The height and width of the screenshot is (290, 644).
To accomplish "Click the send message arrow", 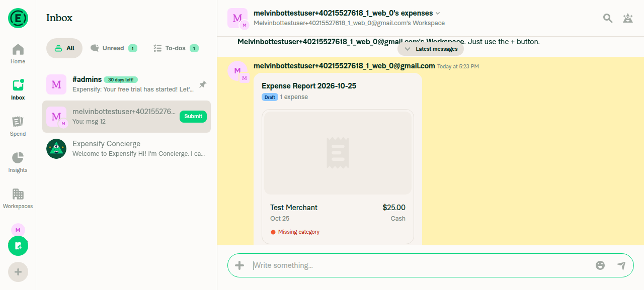I will coord(621,265).
